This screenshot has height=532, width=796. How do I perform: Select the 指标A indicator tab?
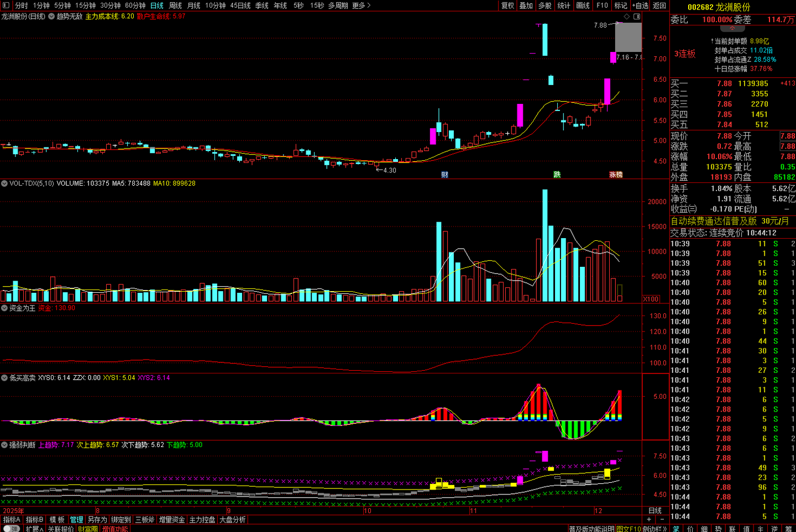coord(12,520)
